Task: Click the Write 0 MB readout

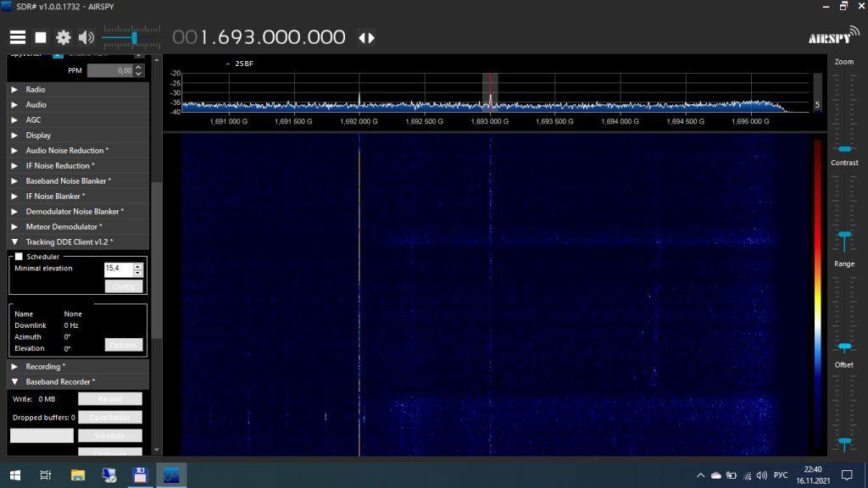Action: pyautogui.click(x=34, y=399)
